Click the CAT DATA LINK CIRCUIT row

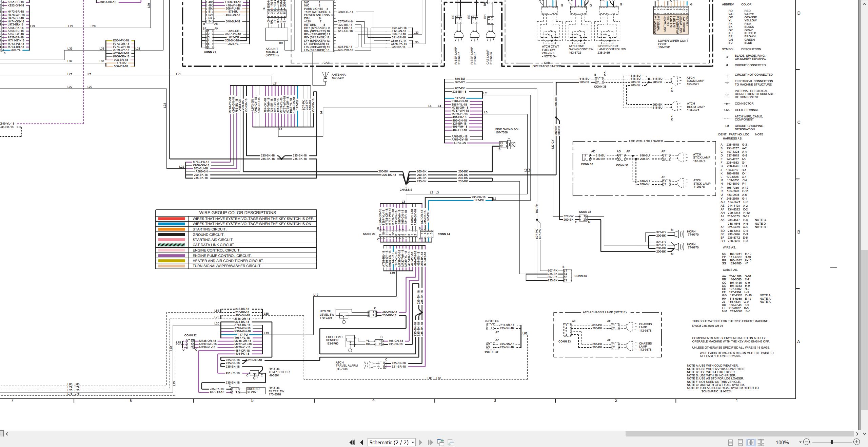pos(236,245)
